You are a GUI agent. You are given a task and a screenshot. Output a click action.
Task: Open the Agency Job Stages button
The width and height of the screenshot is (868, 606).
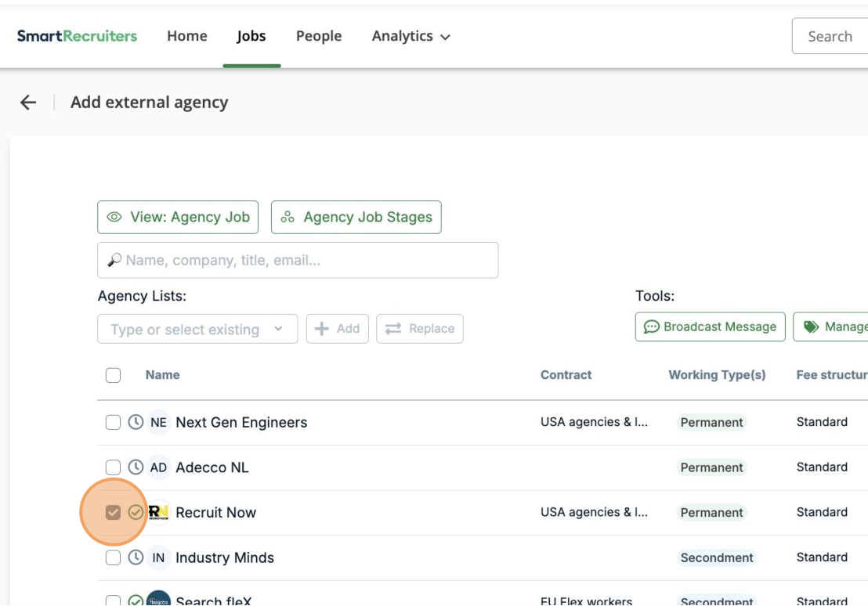pyautogui.click(x=356, y=217)
